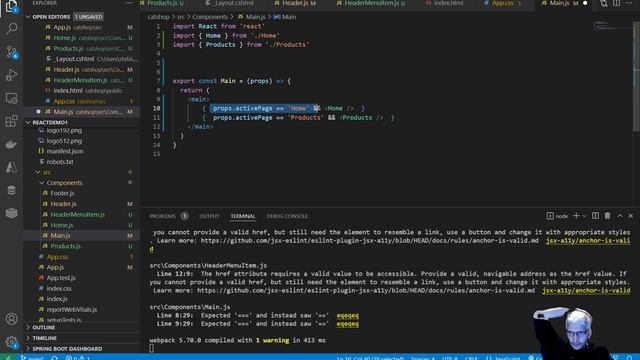Open the terminal launch profile dropdown
The width and height of the screenshot is (640, 360).
tap(584, 216)
